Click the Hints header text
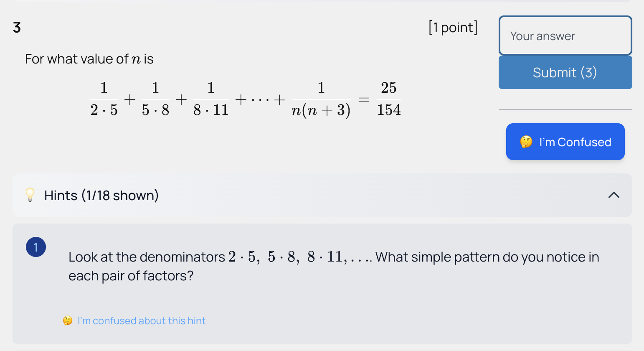Viewport: 644px width, 351px height. [x=101, y=195]
